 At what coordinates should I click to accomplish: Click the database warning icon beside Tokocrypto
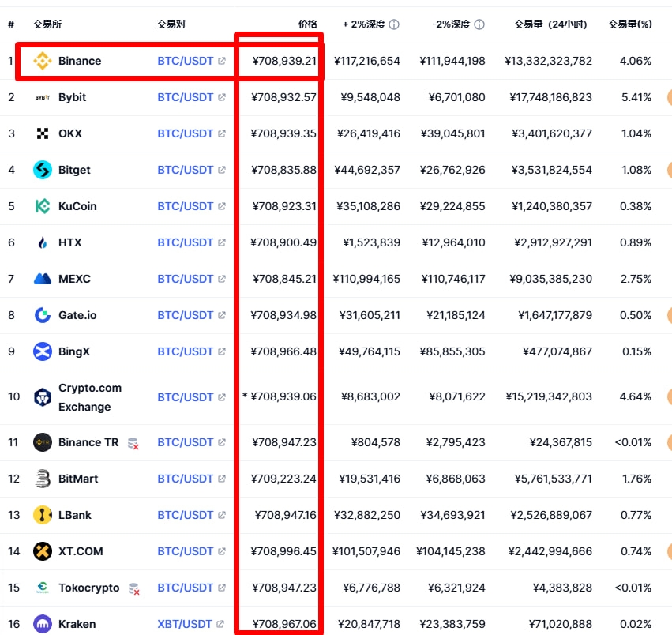tap(134, 588)
